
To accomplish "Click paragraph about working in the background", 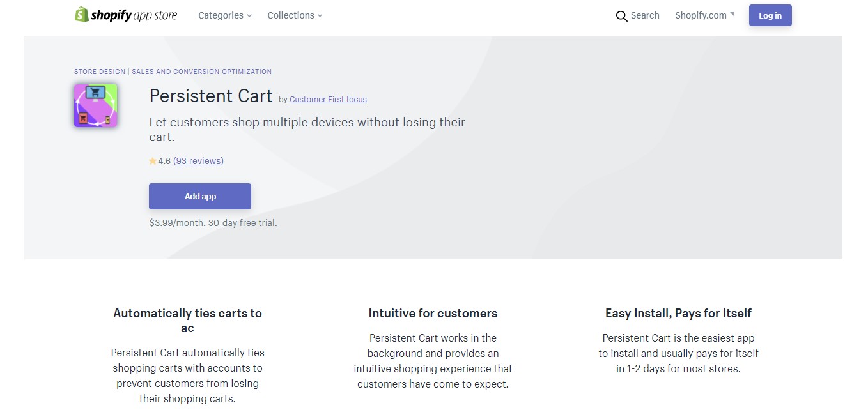I will [433, 361].
